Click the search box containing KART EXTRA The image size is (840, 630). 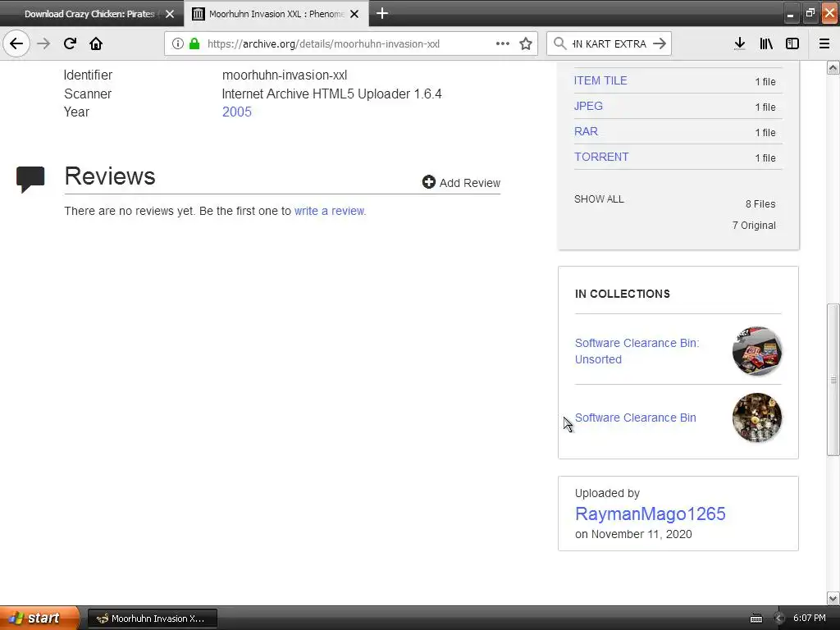point(609,43)
